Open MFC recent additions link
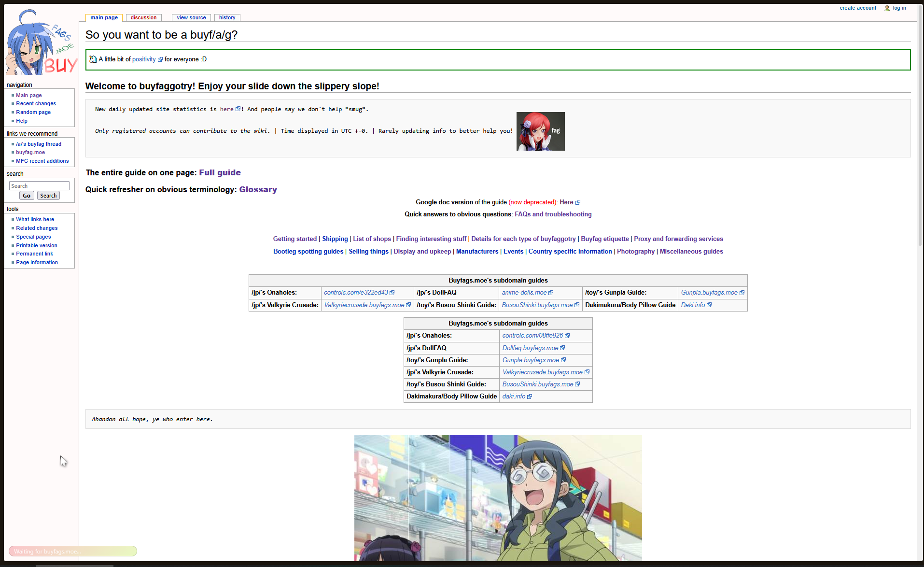This screenshot has width=924, height=567. [x=42, y=161]
